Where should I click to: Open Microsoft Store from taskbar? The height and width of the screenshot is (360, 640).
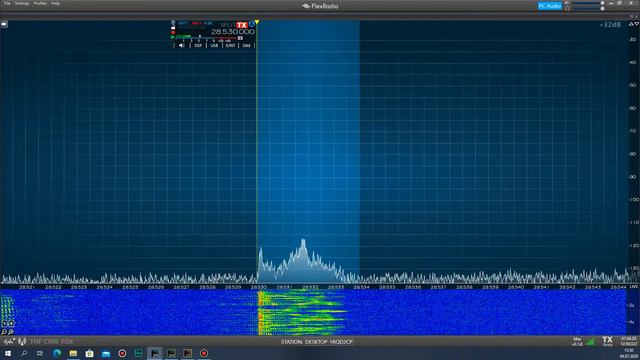[x=89, y=353]
